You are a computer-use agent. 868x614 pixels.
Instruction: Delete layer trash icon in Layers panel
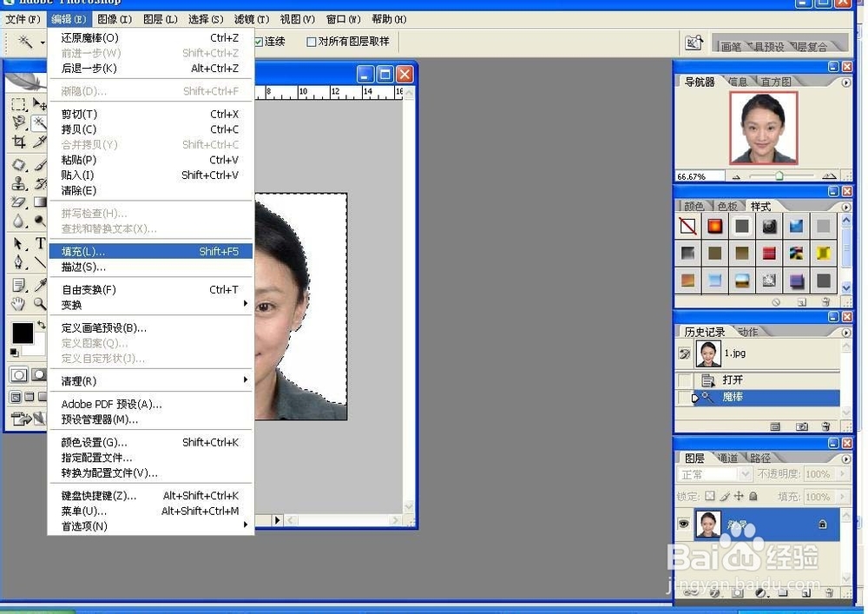[829, 593]
